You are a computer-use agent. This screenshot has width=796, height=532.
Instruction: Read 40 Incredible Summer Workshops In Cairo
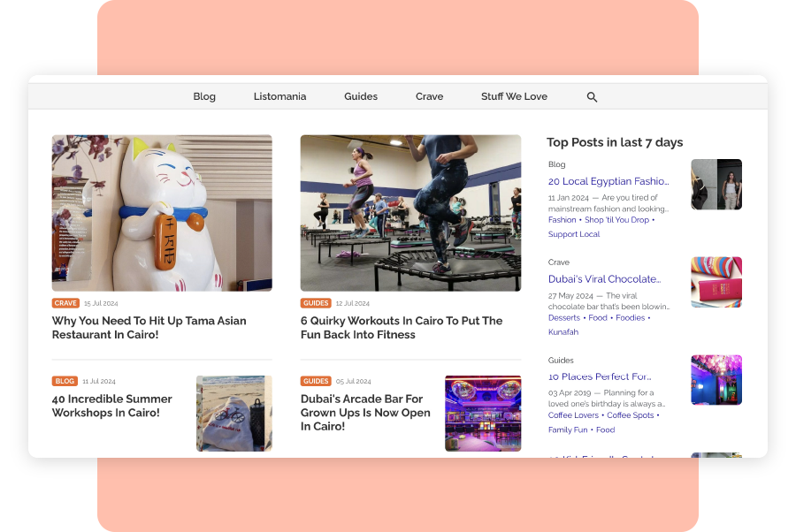112,406
